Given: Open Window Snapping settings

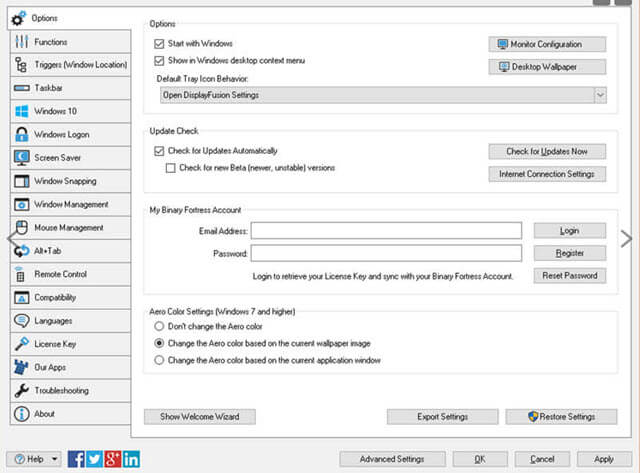Looking at the screenshot, I should [70, 181].
